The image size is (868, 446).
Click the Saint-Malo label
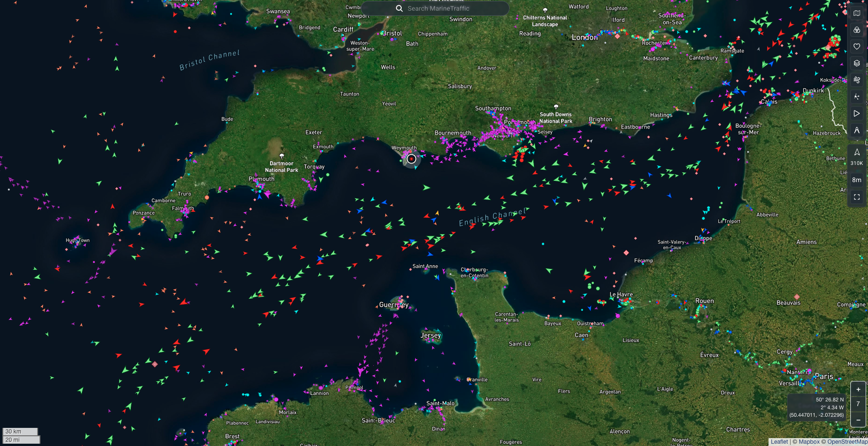coord(441,403)
